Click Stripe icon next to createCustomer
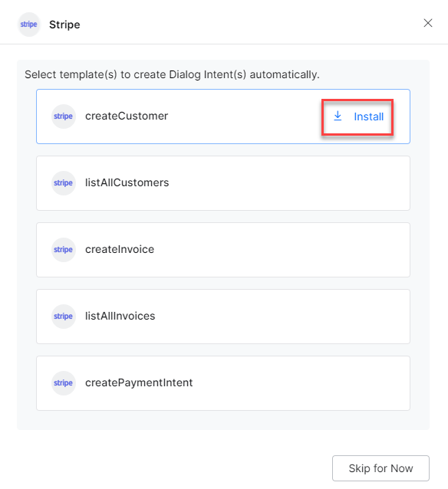Screen dimensions: 448x489 coord(64,117)
